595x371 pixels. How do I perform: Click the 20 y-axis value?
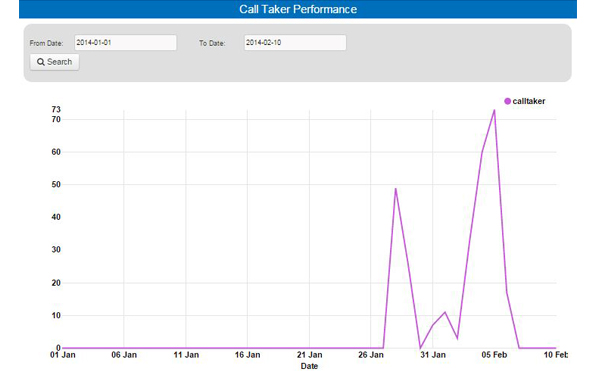[56, 283]
